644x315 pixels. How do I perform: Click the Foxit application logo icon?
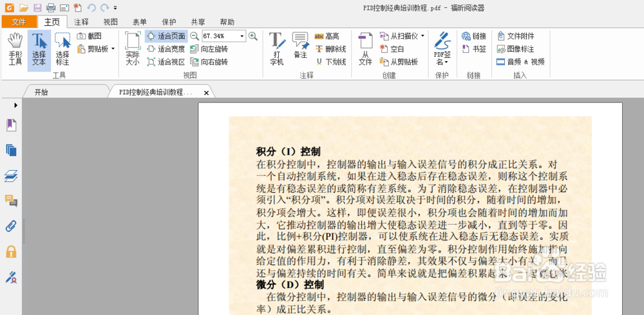tap(9, 7)
